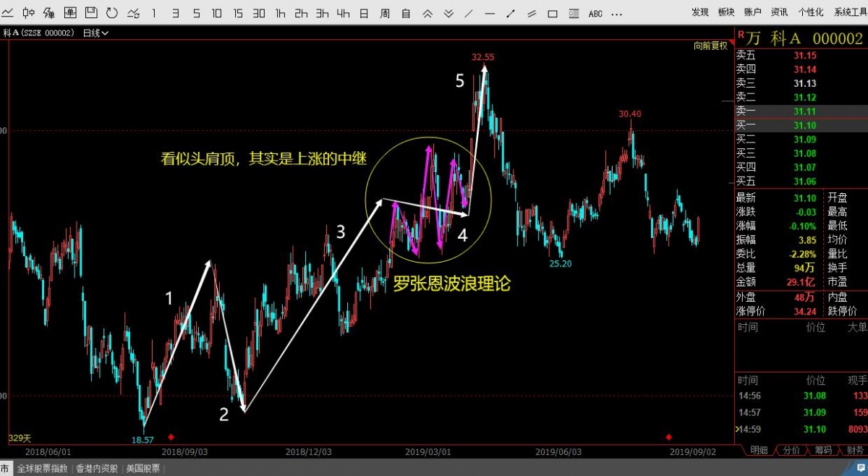868x476 pixels.
Task: Click the 万科A 000002 stock title
Action: click(805, 38)
